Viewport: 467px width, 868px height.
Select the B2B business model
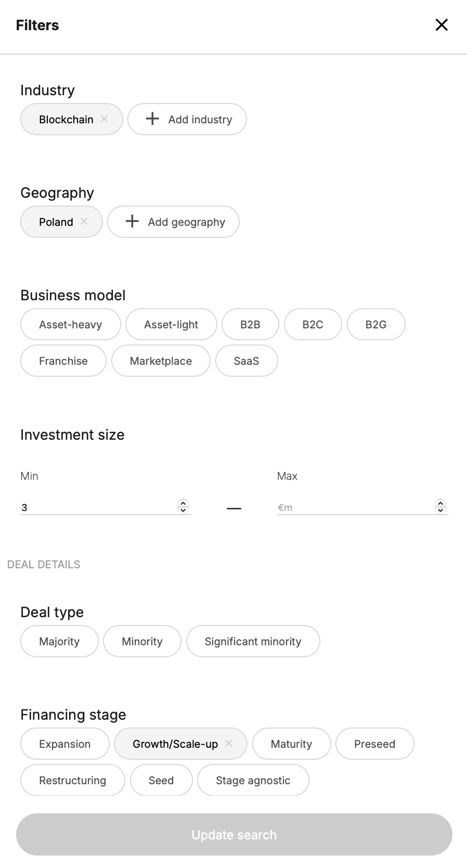point(250,324)
